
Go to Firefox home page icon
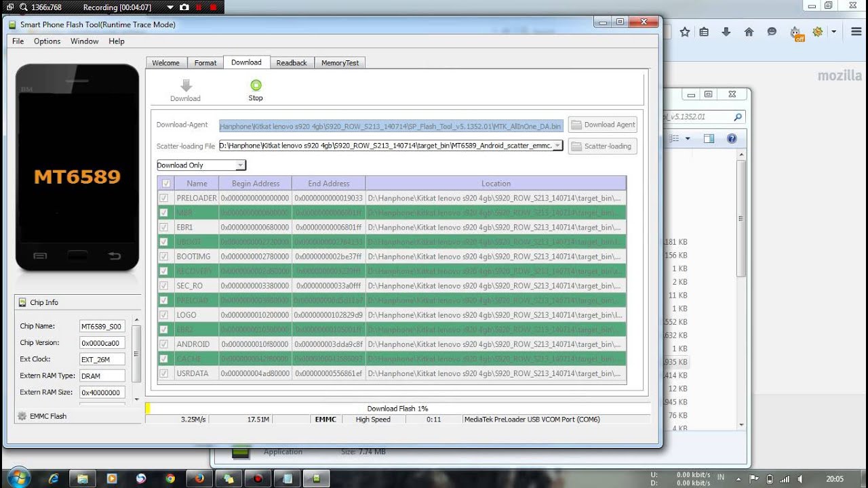(749, 32)
